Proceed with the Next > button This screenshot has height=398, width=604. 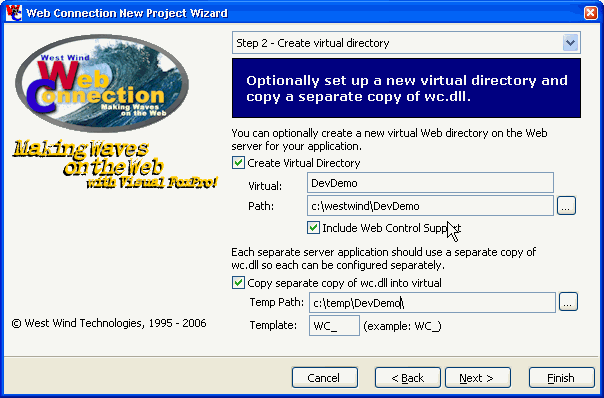tap(478, 378)
